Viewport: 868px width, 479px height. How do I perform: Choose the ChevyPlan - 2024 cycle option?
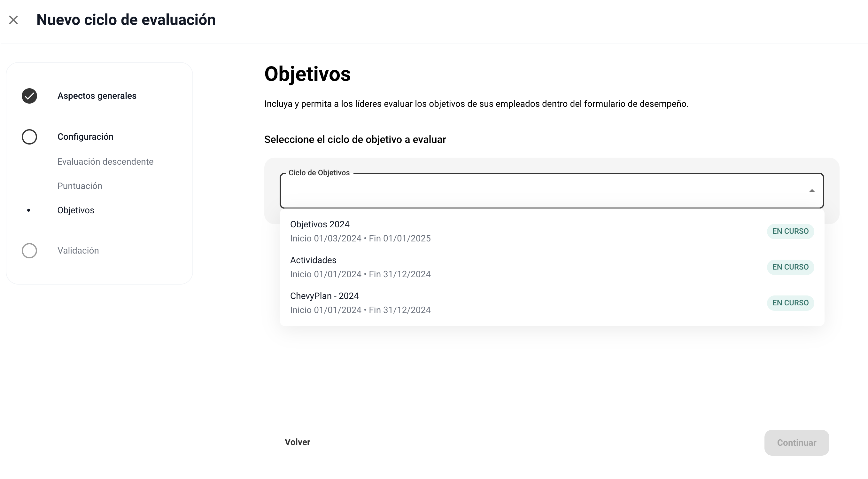tap(552, 303)
